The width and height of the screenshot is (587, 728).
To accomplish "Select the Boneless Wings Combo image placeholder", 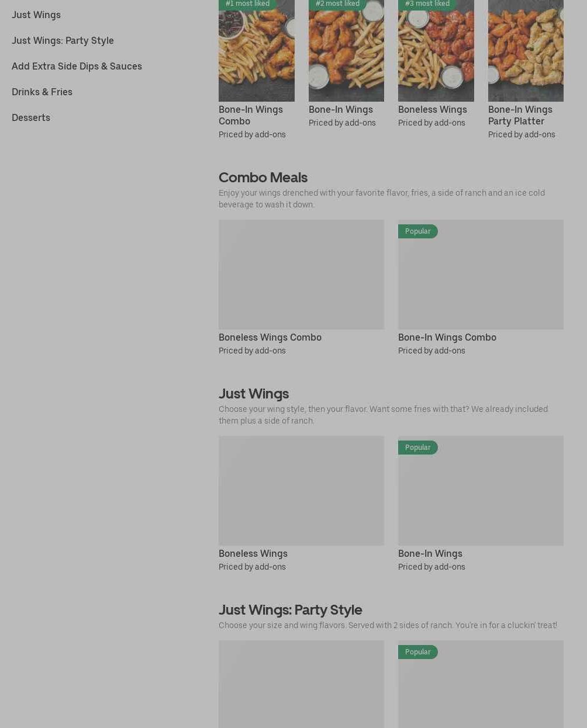I will pyautogui.click(x=301, y=275).
